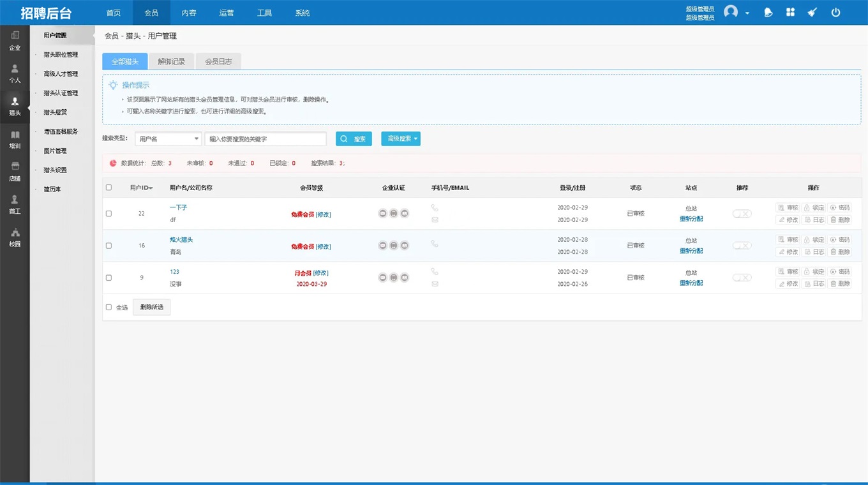
Task: Focus the keyword search input field
Action: pyautogui.click(x=266, y=138)
